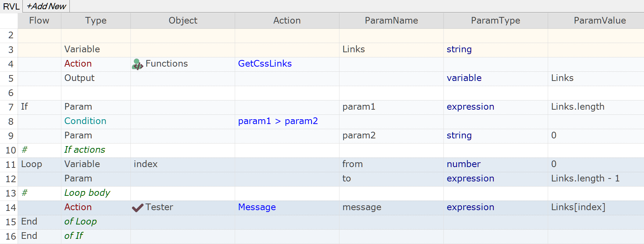Select the ParamType column header
The image size is (644, 244).
point(495,21)
